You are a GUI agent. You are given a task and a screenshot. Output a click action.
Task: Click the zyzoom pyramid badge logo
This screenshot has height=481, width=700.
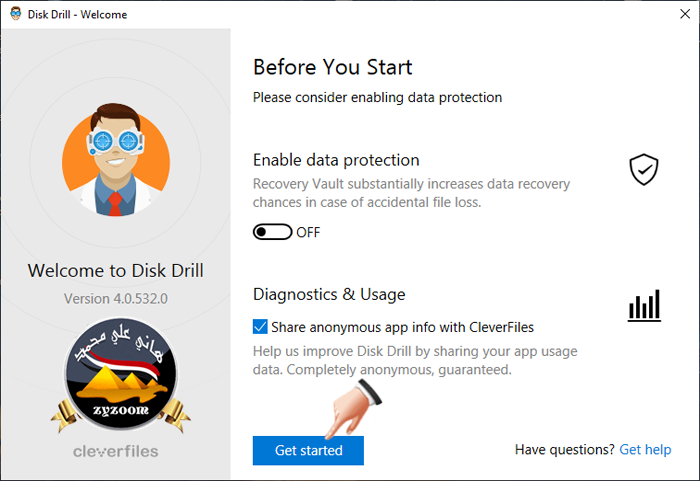121,375
